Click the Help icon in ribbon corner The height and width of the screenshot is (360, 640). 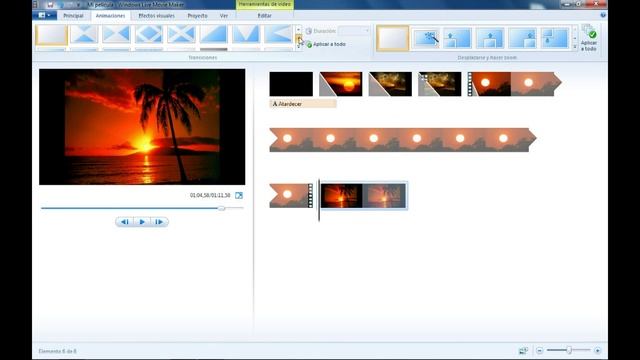(x=603, y=15)
